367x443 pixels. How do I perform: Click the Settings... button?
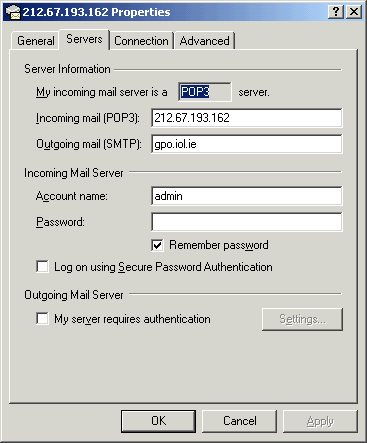click(302, 319)
